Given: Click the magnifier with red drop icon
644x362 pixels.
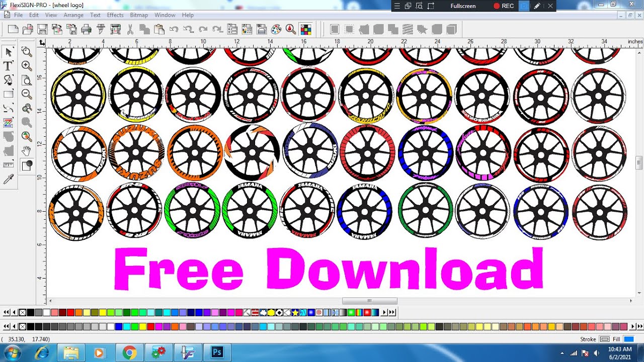Looking at the screenshot, I should pyautogui.click(x=290, y=29).
